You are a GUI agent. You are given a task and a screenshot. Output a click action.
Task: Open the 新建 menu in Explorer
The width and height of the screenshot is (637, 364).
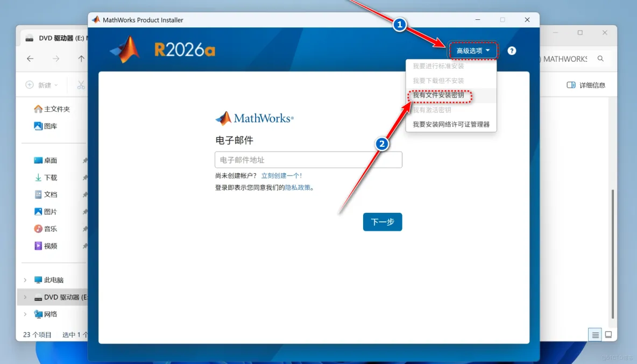pos(42,85)
